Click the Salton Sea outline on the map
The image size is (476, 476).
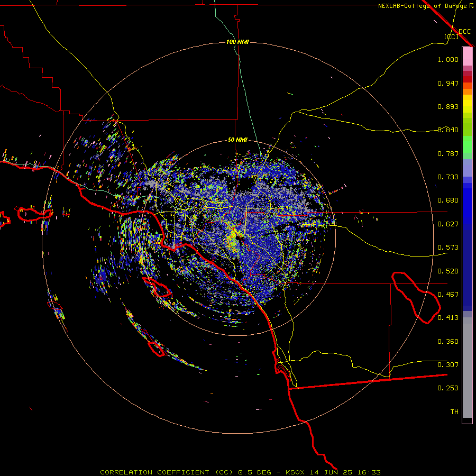pos(416,297)
